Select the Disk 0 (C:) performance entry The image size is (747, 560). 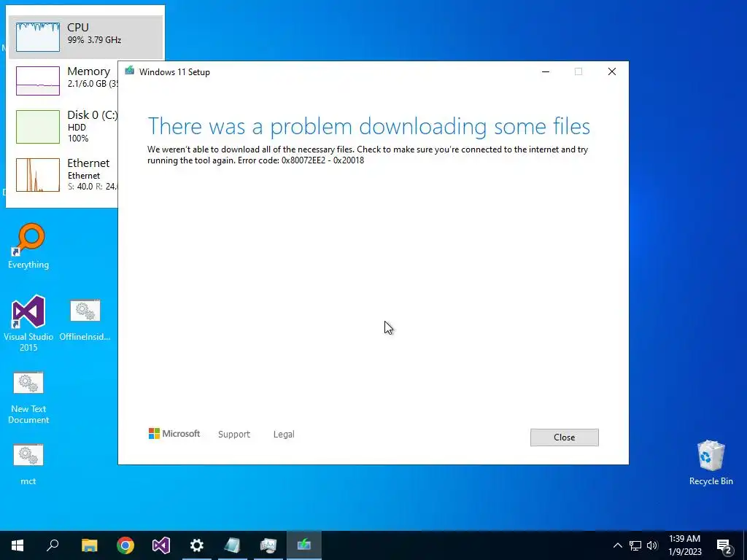pyautogui.click(x=63, y=127)
